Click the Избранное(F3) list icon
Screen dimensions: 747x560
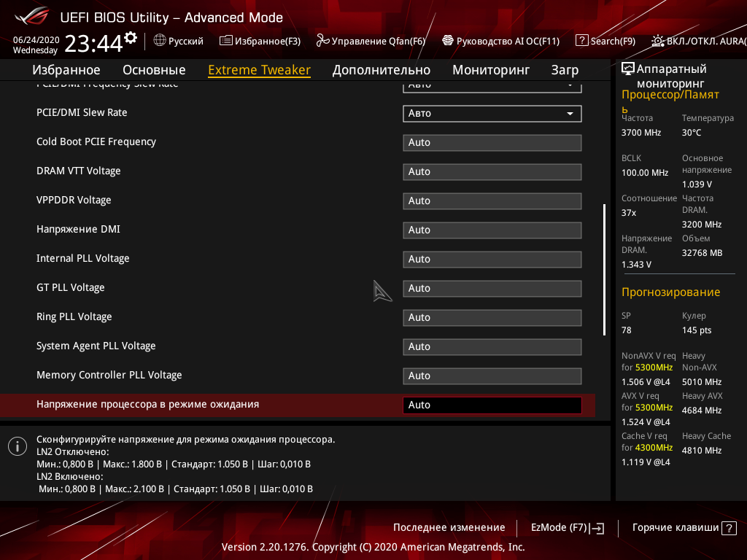click(226, 41)
